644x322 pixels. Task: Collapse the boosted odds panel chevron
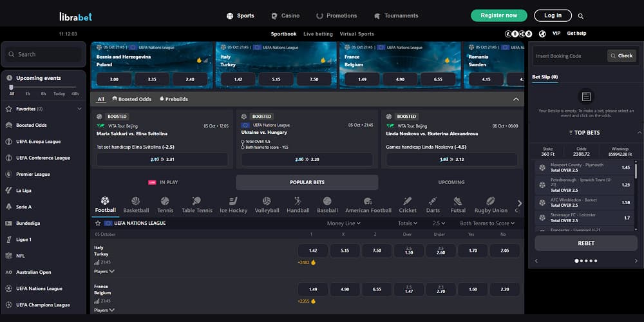point(516,99)
